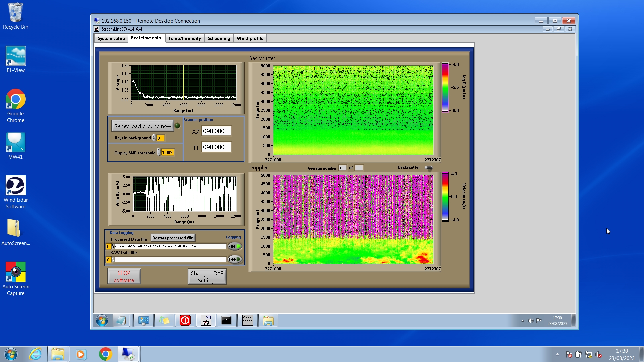Click Change LiDAR Settings button
The height and width of the screenshot is (362, 644).
[207, 277]
